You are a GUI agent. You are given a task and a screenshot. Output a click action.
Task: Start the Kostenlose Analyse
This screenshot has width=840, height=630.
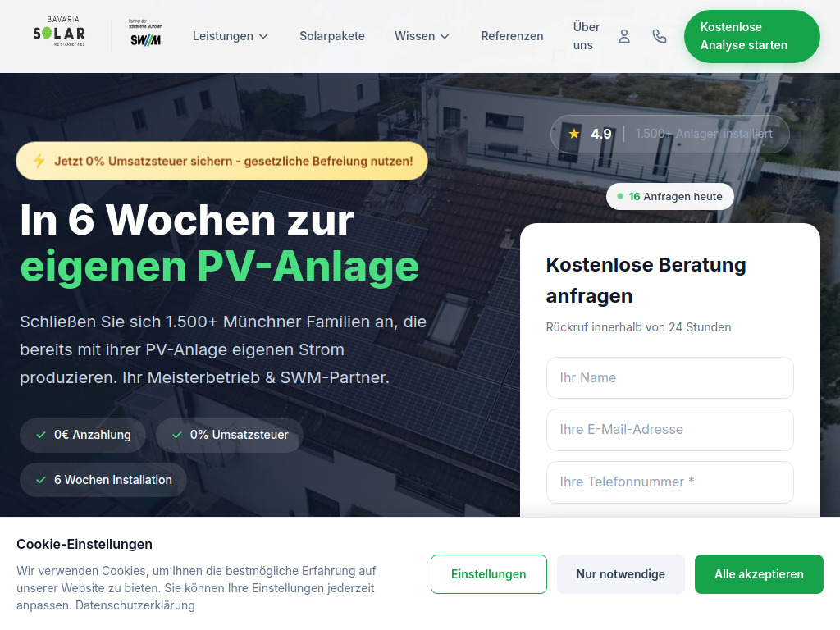(751, 36)
